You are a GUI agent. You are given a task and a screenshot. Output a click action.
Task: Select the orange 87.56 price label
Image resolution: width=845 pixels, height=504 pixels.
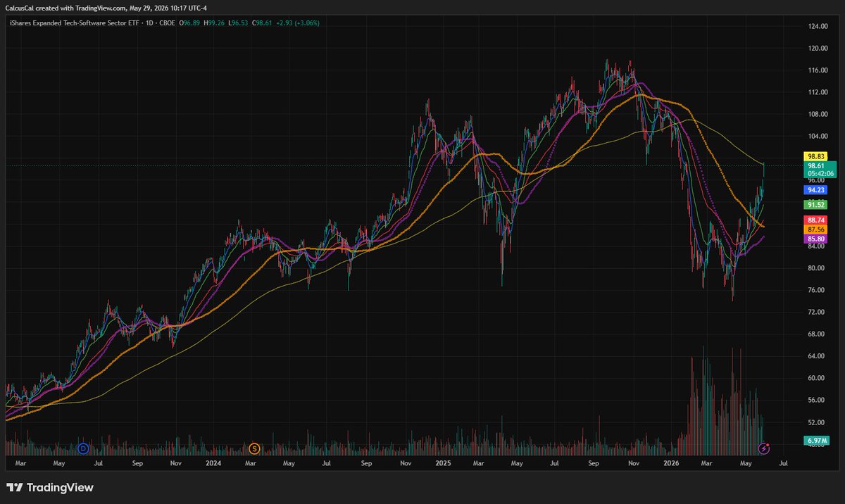[x=815, y=229]
